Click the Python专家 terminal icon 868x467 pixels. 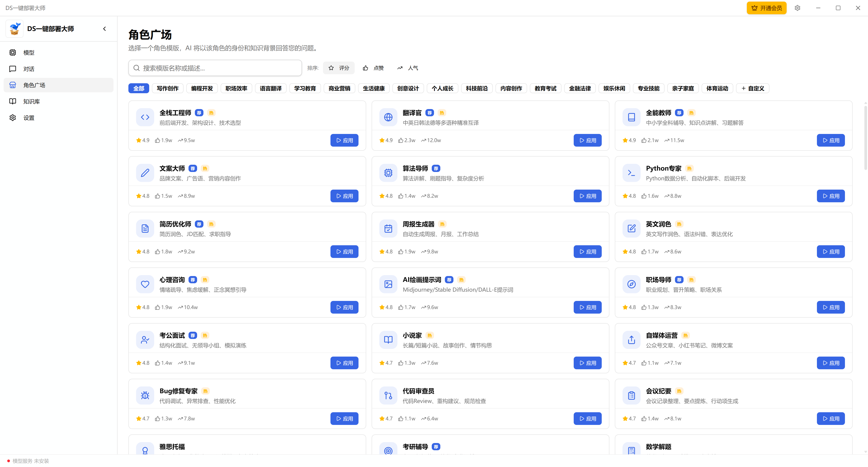click(632, 173)
